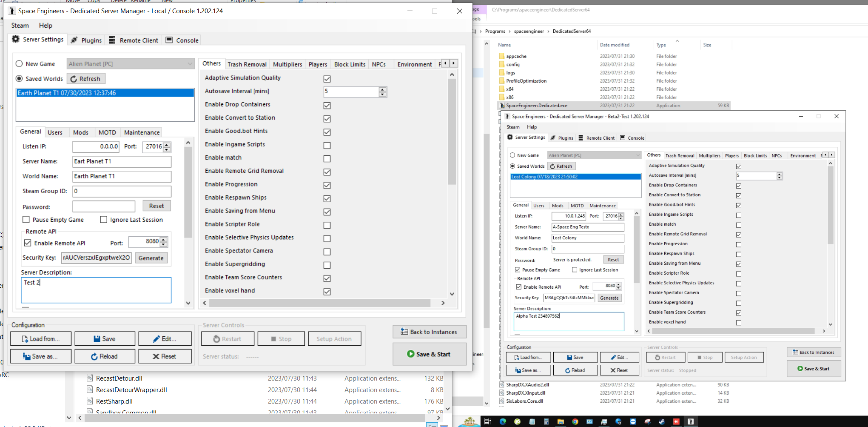Click the horizontal scrollbar under settings list

pos(319,303)
